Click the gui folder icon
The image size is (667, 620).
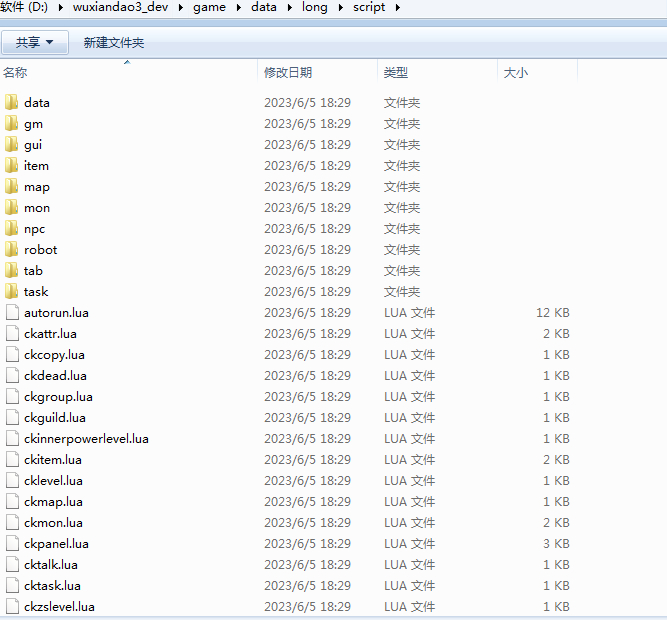click(12, 144)
